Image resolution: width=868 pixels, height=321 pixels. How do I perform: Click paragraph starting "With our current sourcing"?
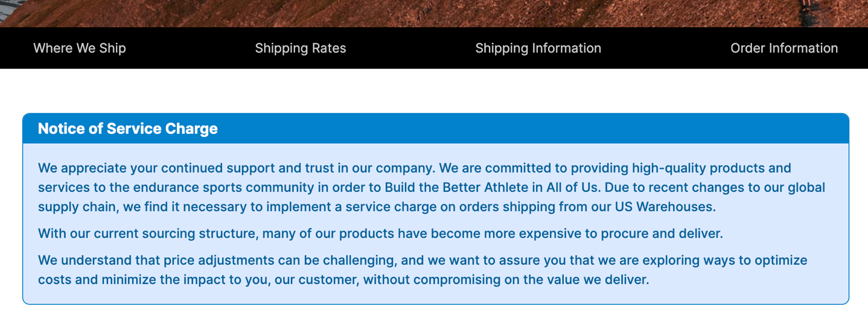pyautogui.click(x=380, y=234)
